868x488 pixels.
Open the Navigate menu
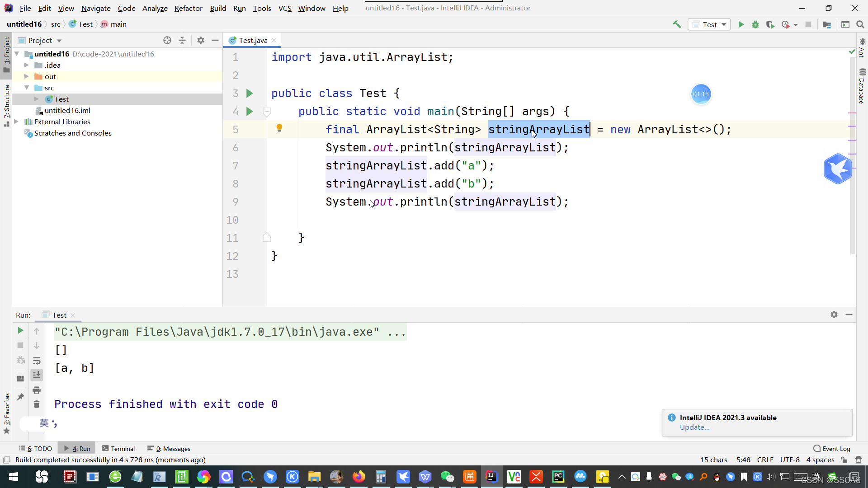96,8
